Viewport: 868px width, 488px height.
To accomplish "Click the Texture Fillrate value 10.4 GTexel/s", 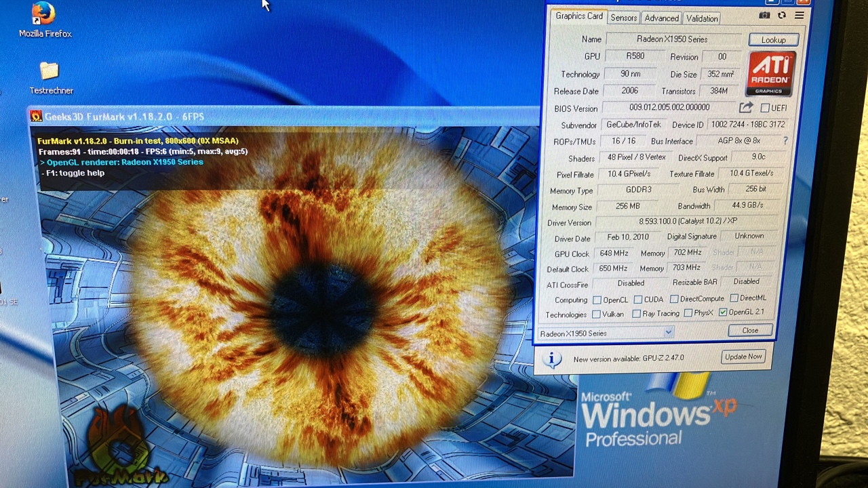I will point(751,174).
